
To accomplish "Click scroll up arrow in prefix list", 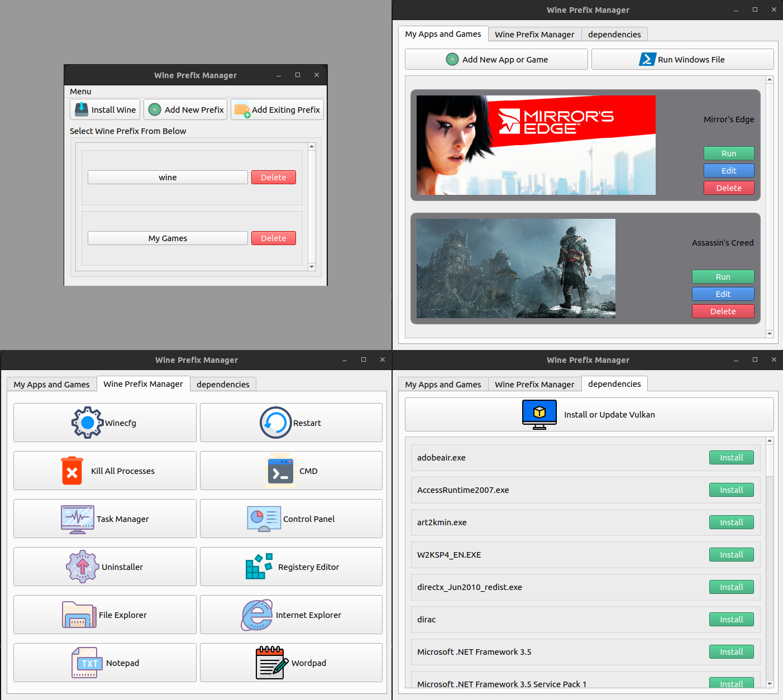I will (x=312, y=146).
